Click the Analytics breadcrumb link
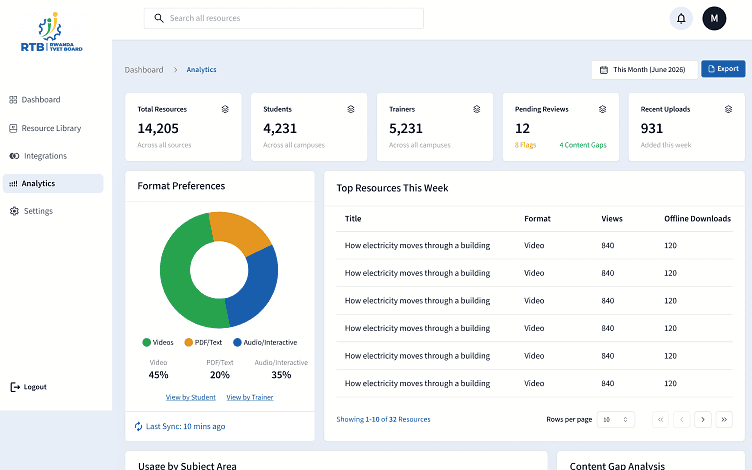Viewport: 752px width, 470px height. pos(201,70)
